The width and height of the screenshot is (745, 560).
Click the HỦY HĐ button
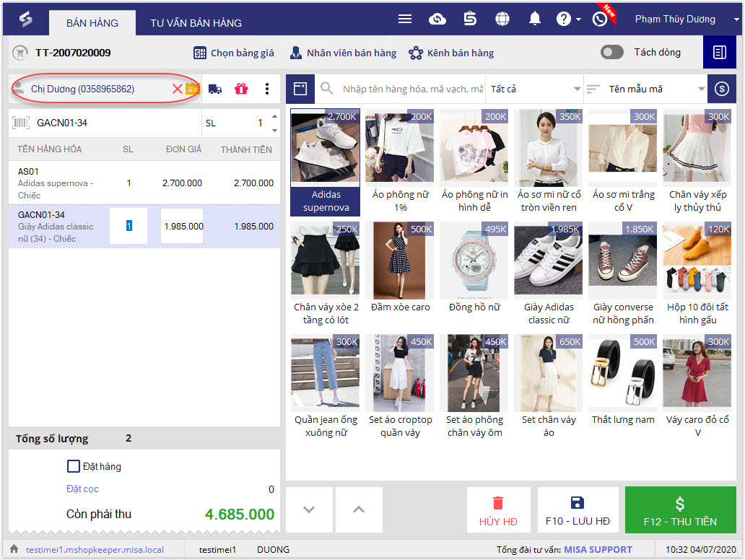(x=498, y=511)
